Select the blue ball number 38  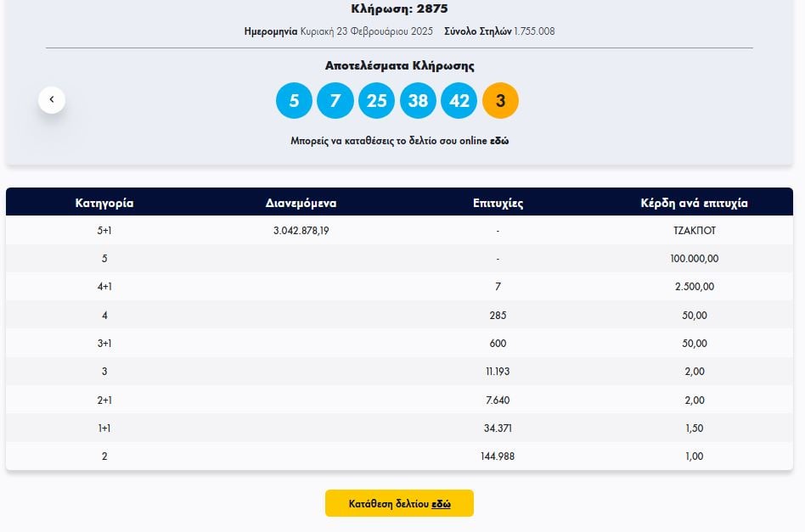418,101
